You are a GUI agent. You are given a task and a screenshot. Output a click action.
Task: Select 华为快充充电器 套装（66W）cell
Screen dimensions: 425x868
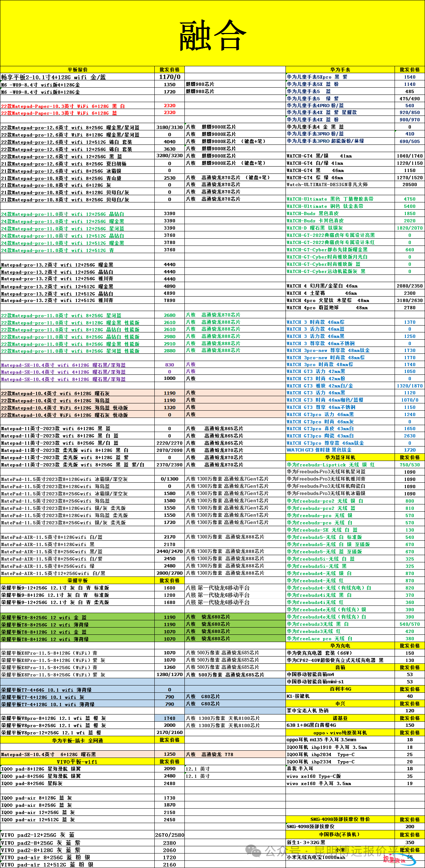[340, 653]
